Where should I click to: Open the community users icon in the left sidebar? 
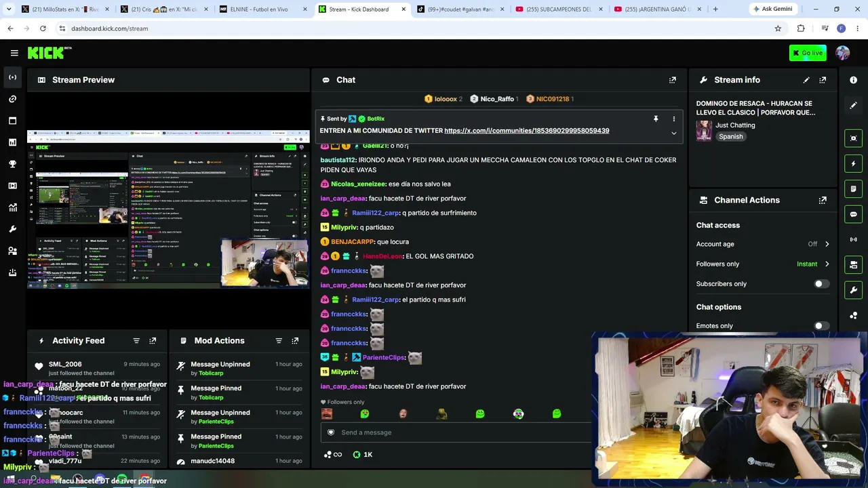(12, 251)
